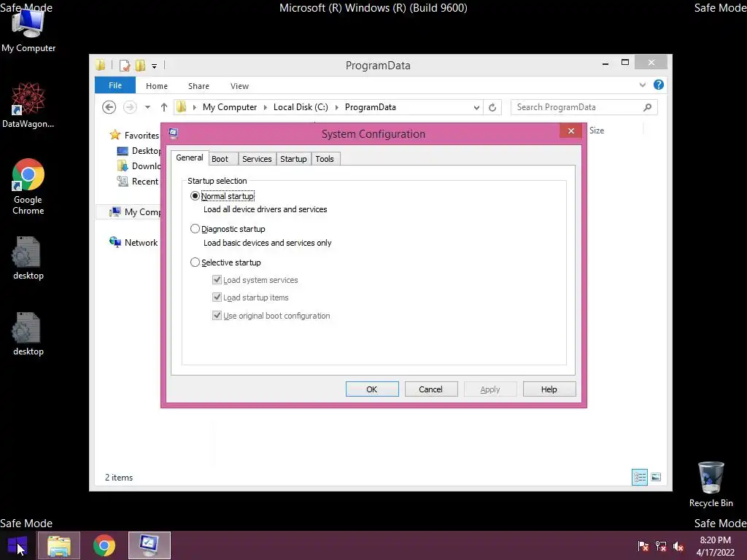747x560 pixels.
Task: Click the search magnifier icon in Explorer
Action: [648, 107]
